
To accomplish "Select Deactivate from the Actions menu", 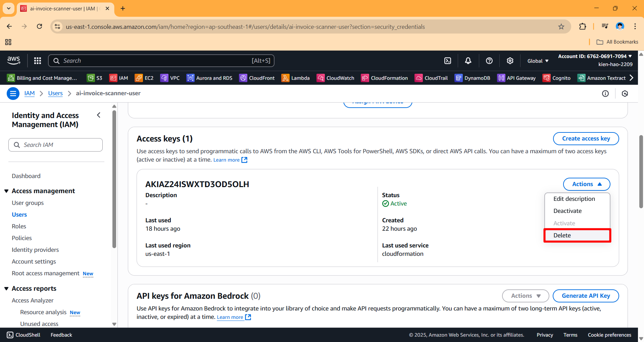I will pos(567,211).
